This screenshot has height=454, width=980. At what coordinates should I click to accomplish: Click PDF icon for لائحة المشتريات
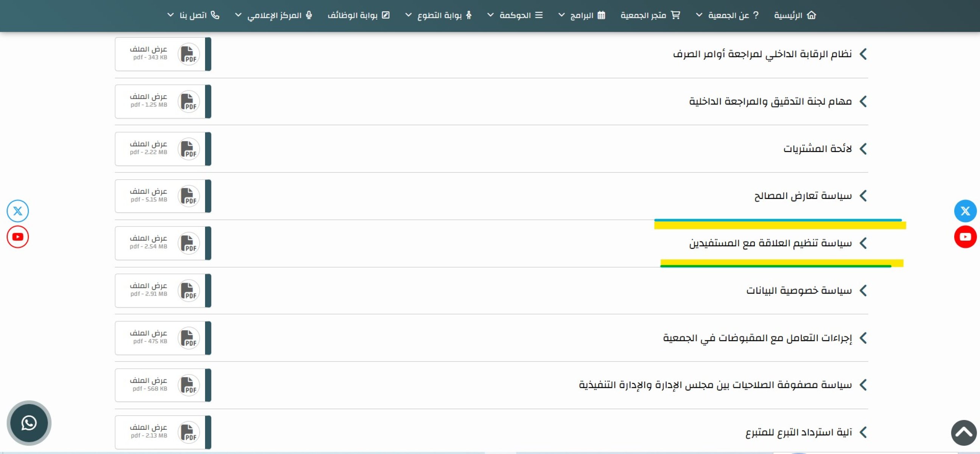(188, 149)
